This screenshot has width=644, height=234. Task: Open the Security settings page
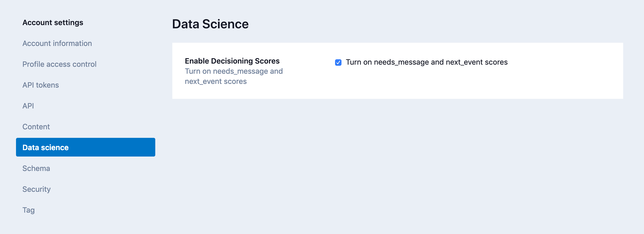pos(37,189)
